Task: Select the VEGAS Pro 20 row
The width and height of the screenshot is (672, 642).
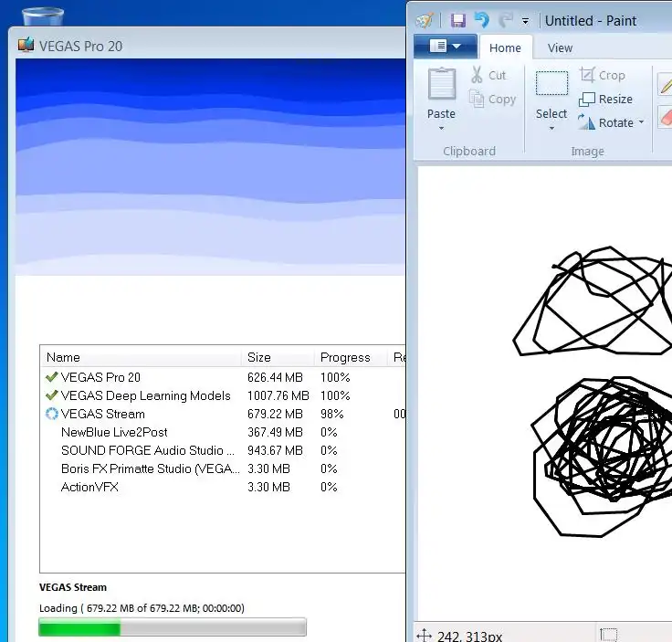Action: tap(223, 377)
